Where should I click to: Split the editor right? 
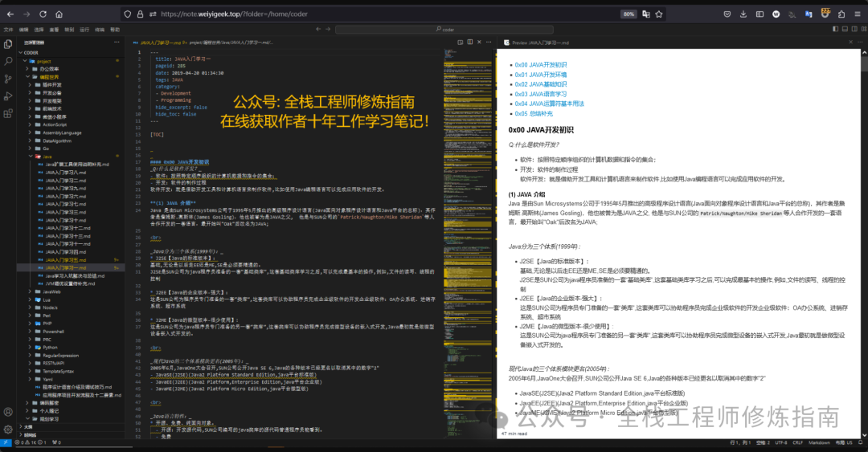click(470, 42)
